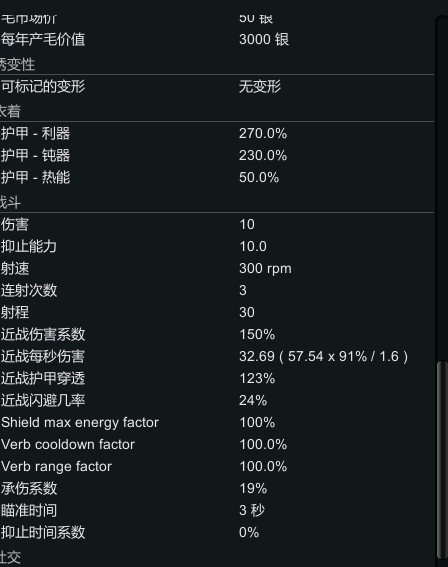This screenshot has width=448, height=567.
Task: Click the 承伤系数 stat row
Action: 217,489
